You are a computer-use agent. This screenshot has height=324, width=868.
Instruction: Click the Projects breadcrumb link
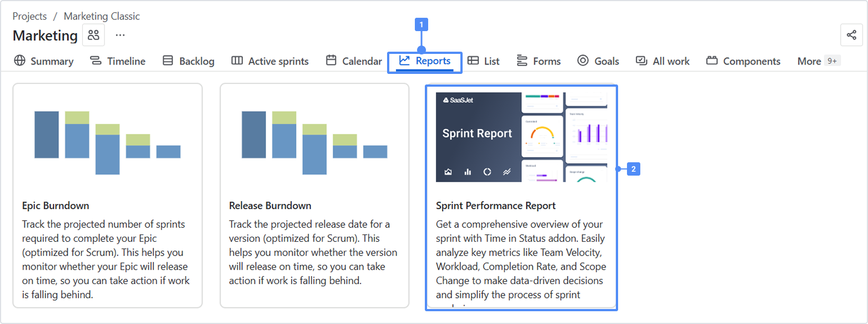(29, 16)
